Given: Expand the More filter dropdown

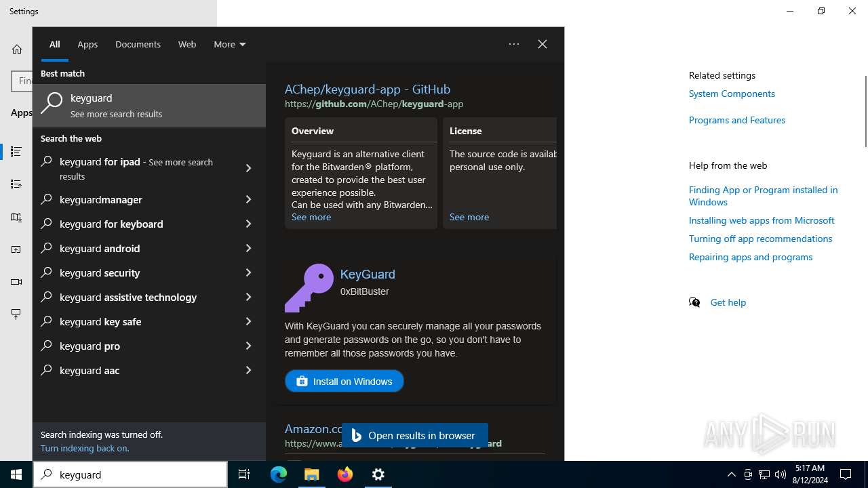Looking at the screenshot, I should 230,44.
